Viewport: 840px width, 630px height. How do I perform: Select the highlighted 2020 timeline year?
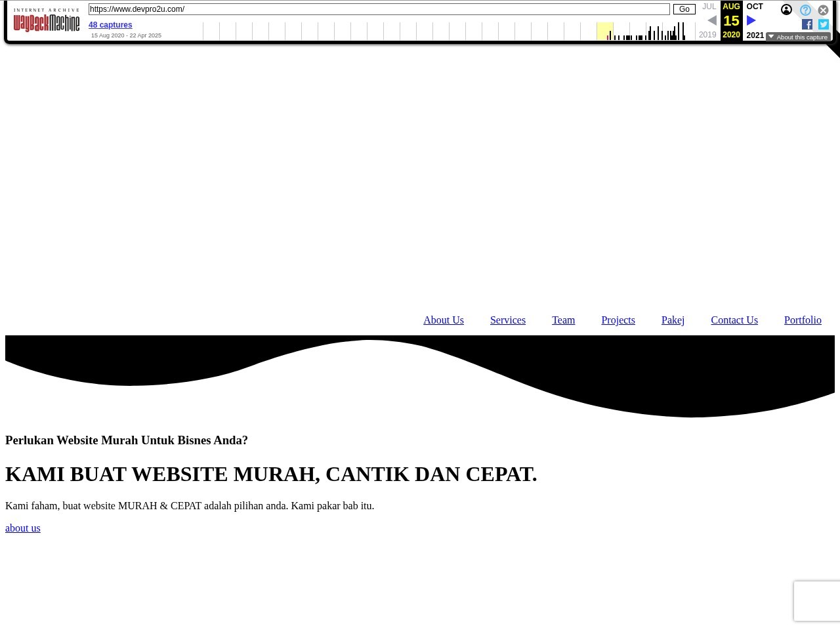point(604,31)
